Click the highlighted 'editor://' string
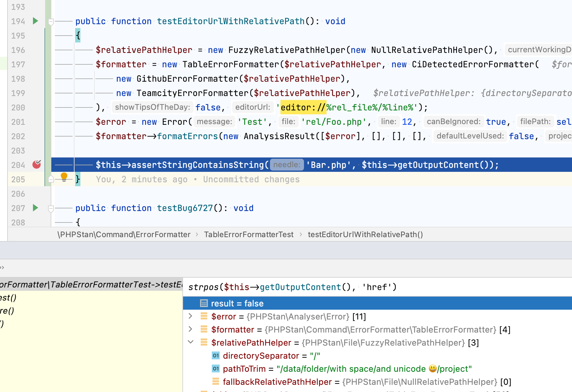This screenshot has height=392, width=572. 303,107
